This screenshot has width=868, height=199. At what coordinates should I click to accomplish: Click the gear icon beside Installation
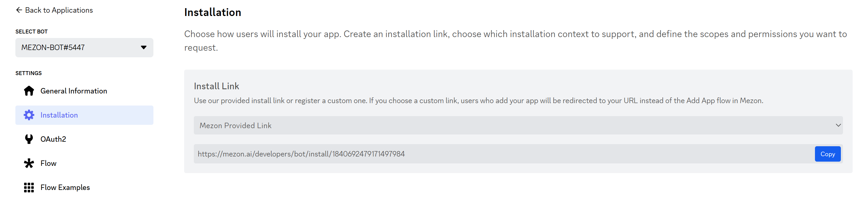click(29, 115)
